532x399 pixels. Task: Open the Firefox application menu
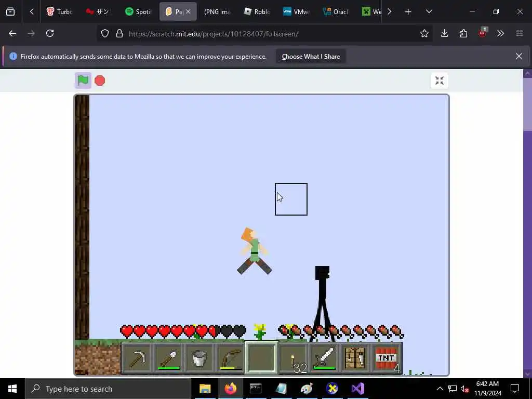[x=520, y=33]
